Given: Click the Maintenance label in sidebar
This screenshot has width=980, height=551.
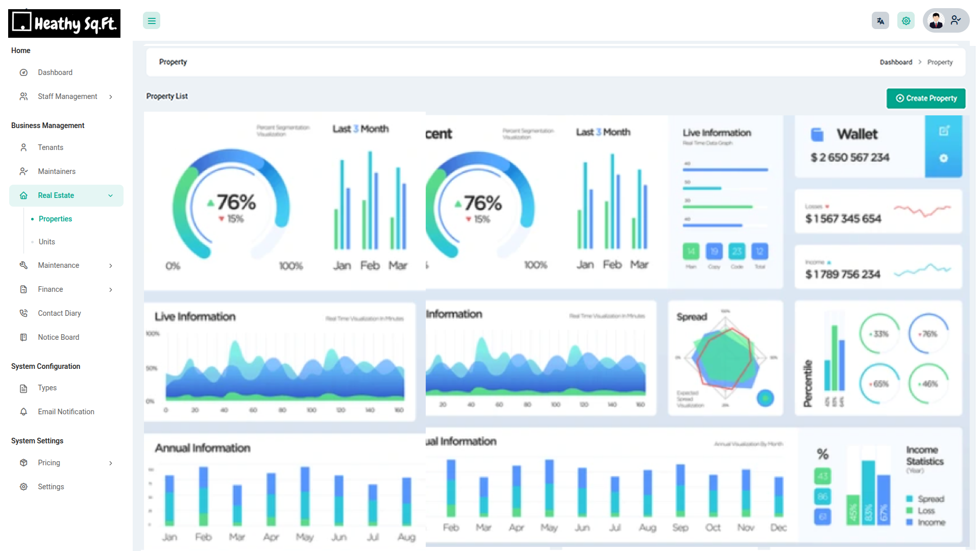Looking at the screenshot, I should click(59, 265).
